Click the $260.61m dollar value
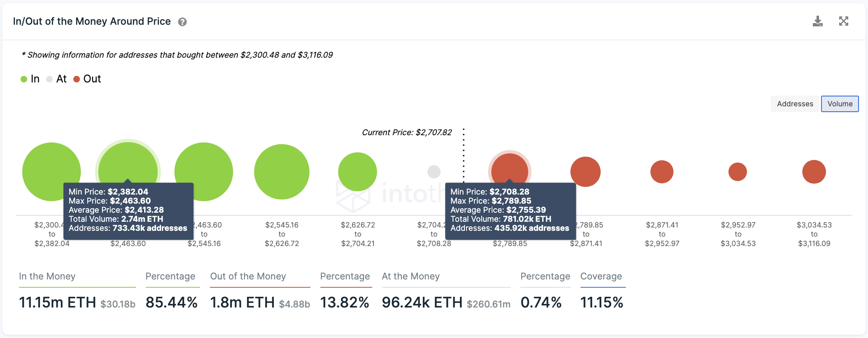 click(x=488, y=304)
